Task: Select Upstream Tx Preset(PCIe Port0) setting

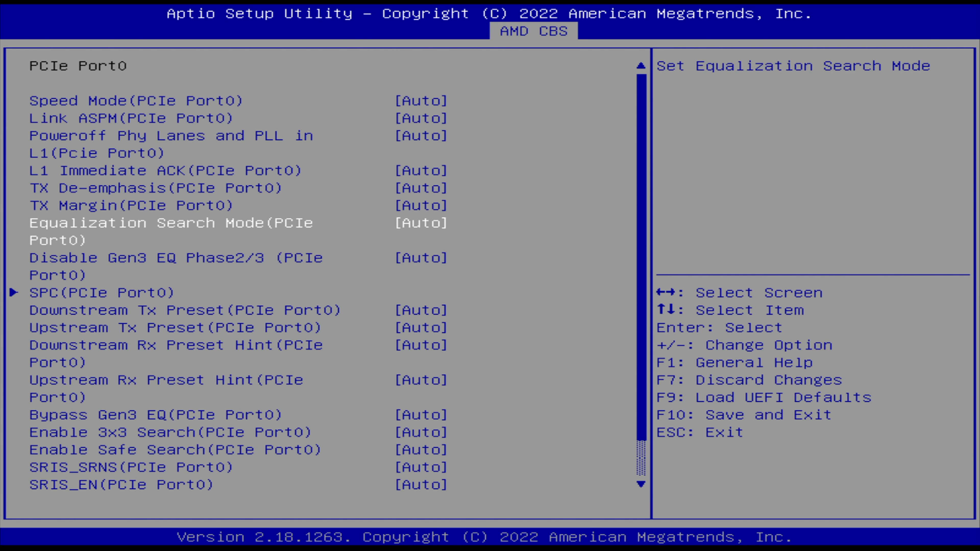Action: pyautogui.click(x=175, y=328)
